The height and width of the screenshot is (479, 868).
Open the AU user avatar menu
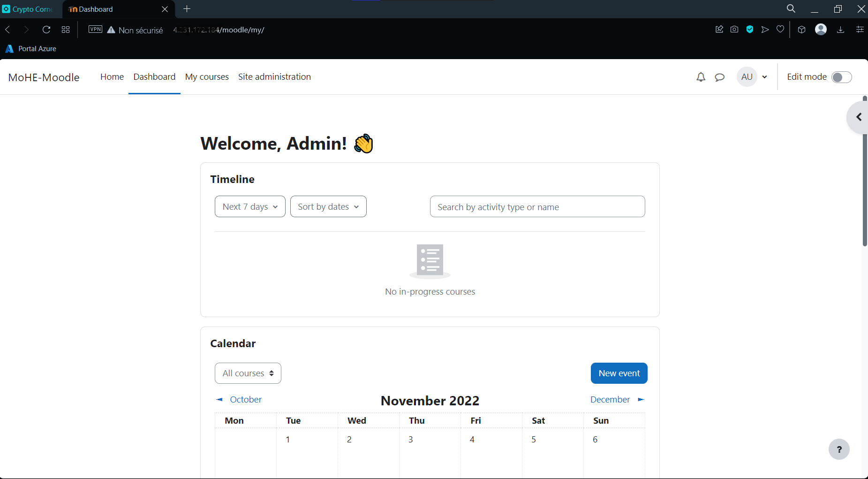[x=752, y=77]
